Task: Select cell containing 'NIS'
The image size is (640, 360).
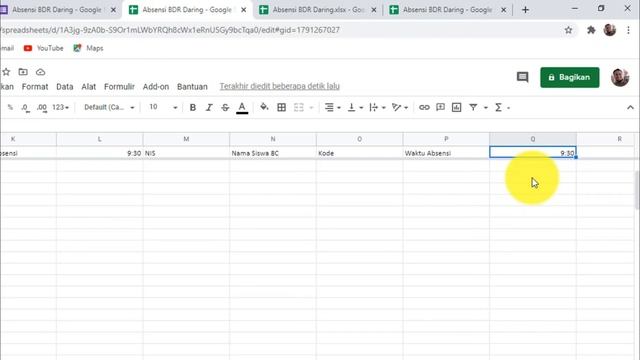Action: click(186, 153)
